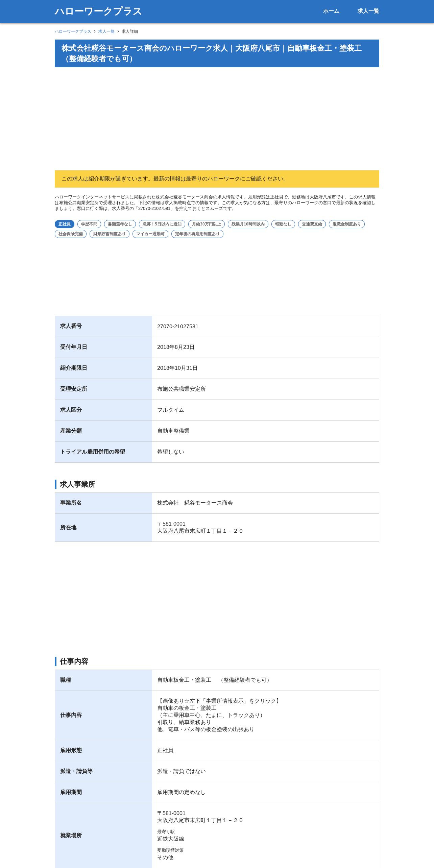
Task: Select the マイカー通勤可 tag
Action: click(x=150, y=234)
